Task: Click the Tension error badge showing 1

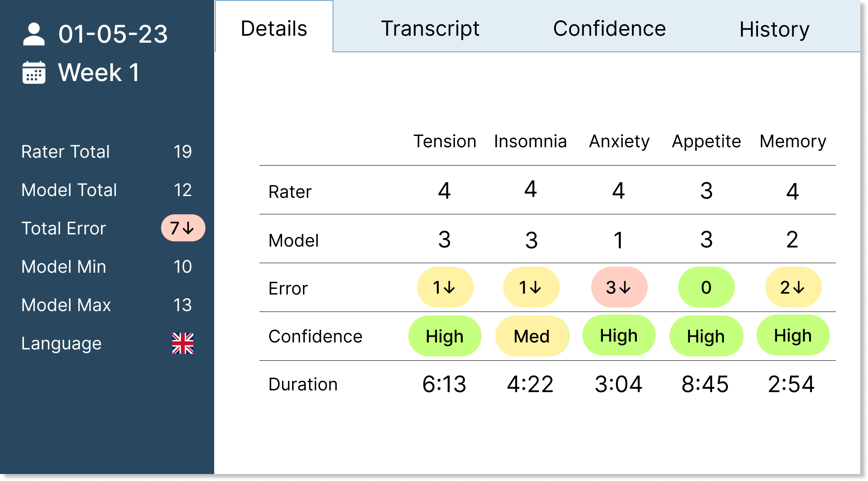Action: (x=445, y=288)
